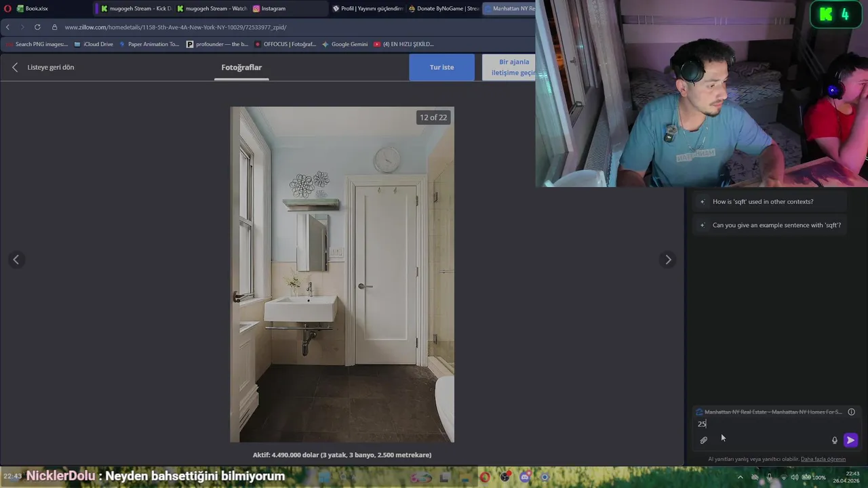The image size is (868, 488).
Task: Click the Tur iste button
Action: click(x=442, y=67)
